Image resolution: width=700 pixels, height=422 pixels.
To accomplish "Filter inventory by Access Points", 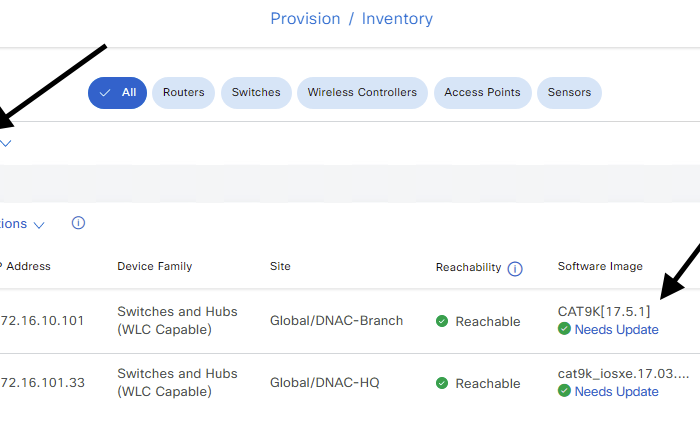I will tap(483, 93).
